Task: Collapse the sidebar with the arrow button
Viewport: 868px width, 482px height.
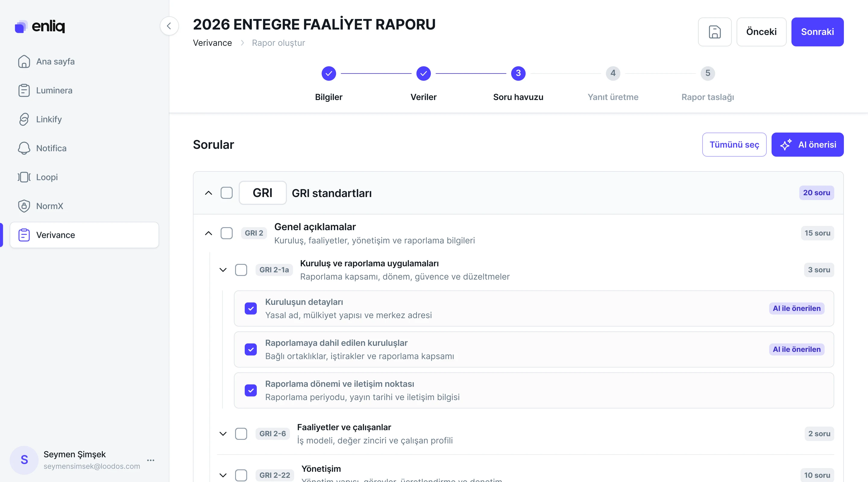Action: 169,26
